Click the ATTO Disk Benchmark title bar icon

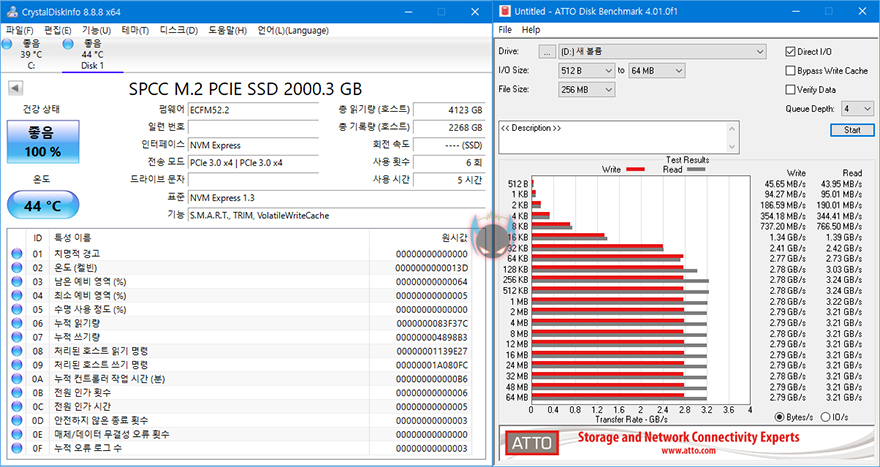click(505, 11)
